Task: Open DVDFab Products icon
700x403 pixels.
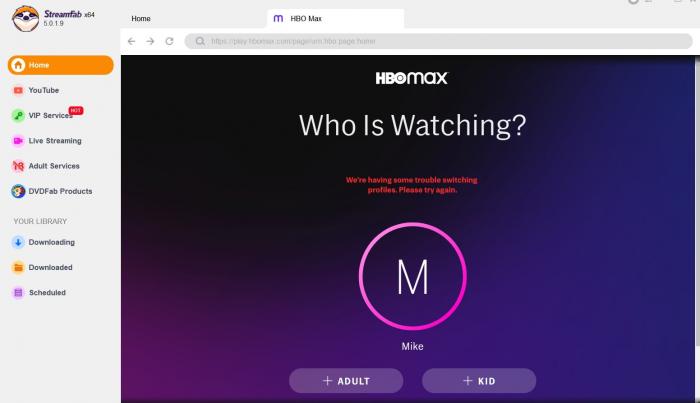Action: [18, 191]
